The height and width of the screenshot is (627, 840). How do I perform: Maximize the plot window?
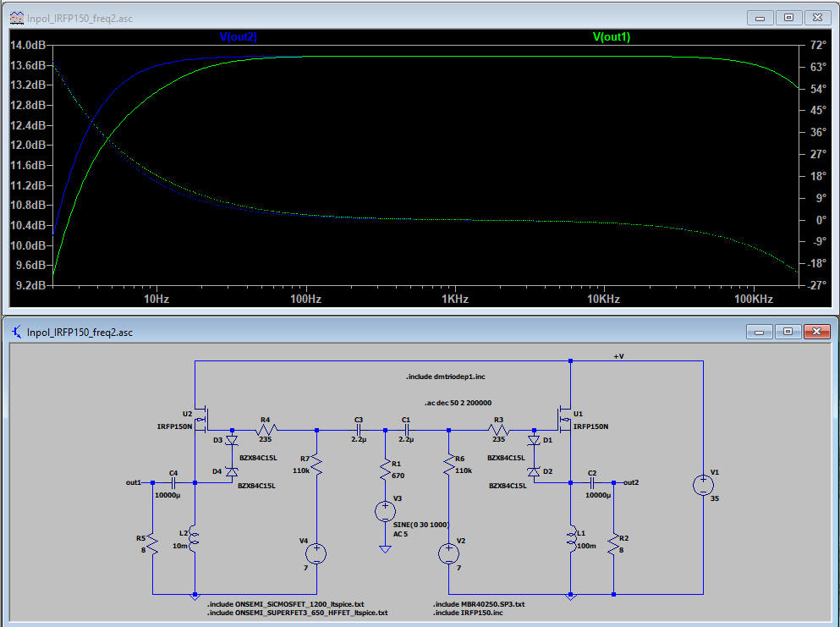[788, 18]
